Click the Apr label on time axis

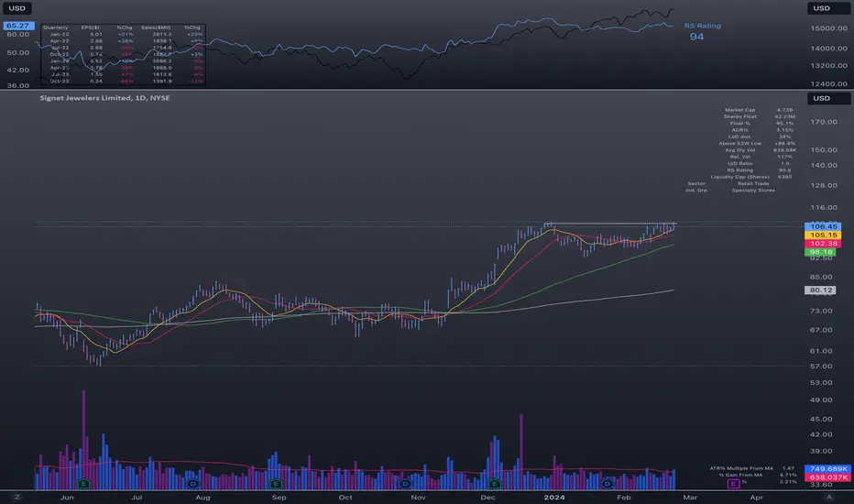click(x=756, y=497)
